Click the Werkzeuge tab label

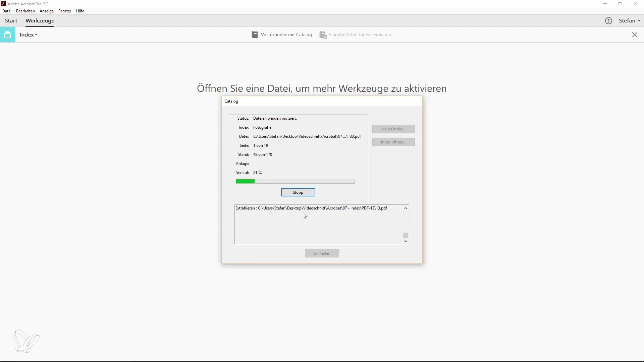(x=40, y=20)
